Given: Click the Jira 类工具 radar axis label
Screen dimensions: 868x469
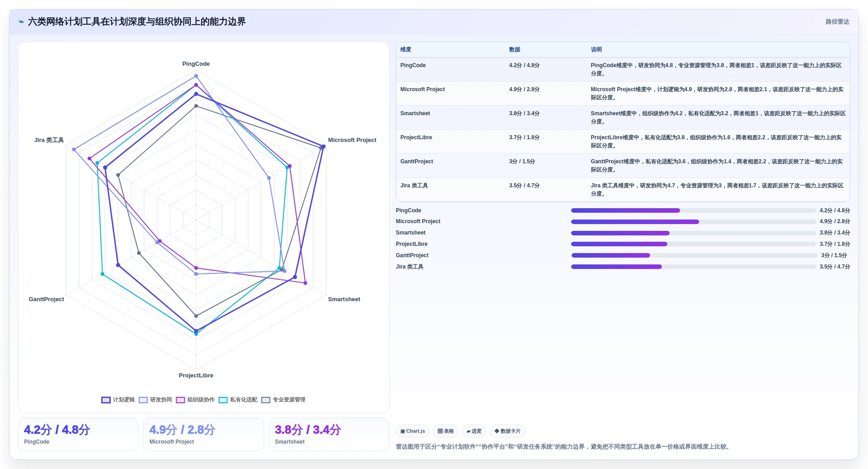Looking at the screenshot, I should (49, 140).
